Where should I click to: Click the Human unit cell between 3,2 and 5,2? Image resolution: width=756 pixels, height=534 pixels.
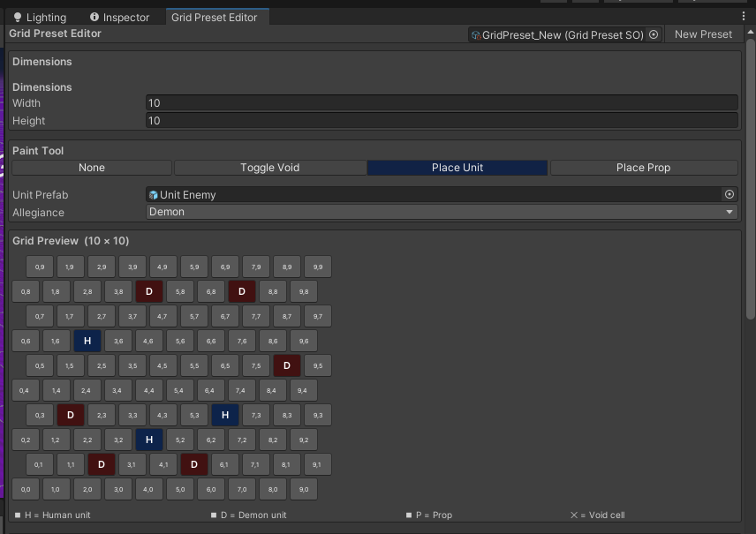pyautogui.click(x=149, y=440)
